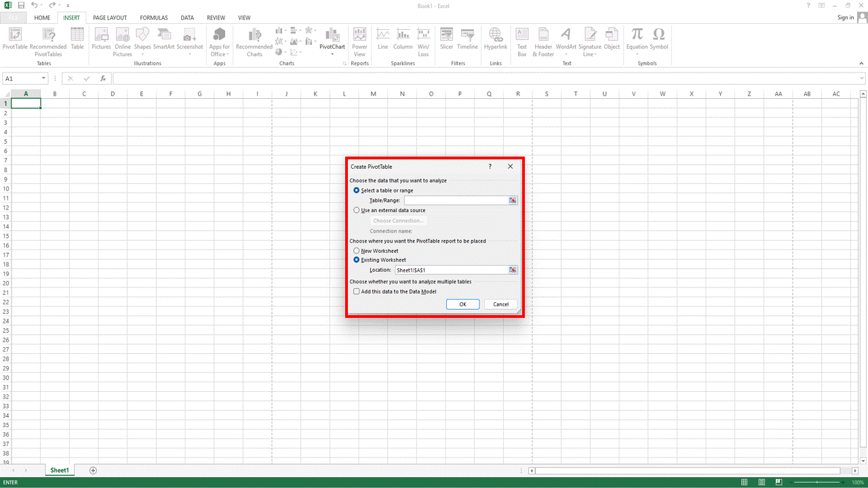
Task: Select the New Worksheet radio button
Action: tap(357, 251)
